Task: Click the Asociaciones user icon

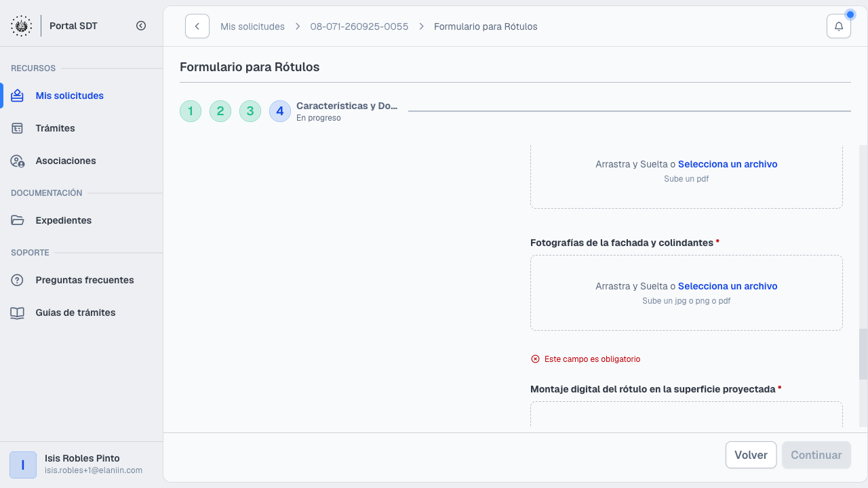Action: click(18, 161)
